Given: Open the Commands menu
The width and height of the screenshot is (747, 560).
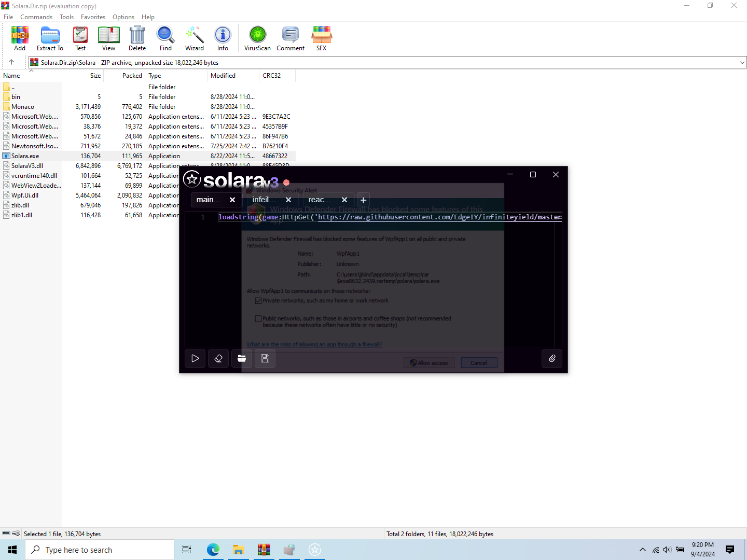Looking at the screenshot, I should coord(36,17).
